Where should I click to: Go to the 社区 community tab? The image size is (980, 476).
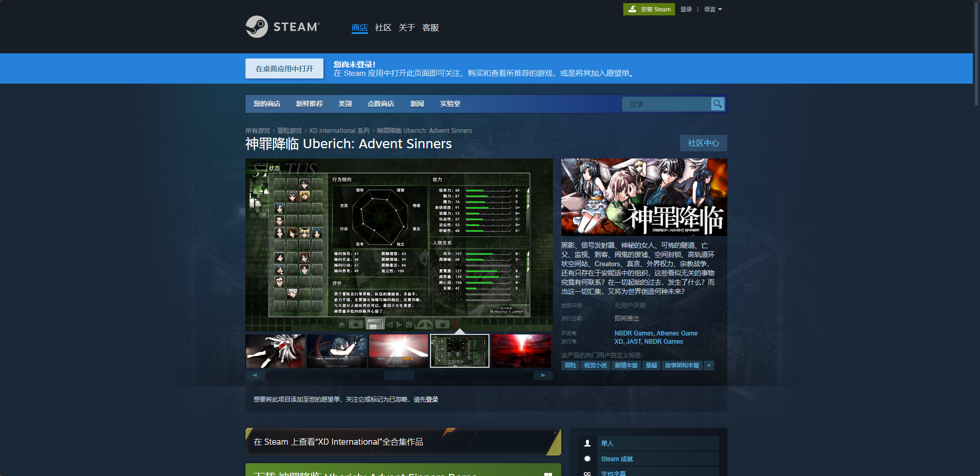383,28
